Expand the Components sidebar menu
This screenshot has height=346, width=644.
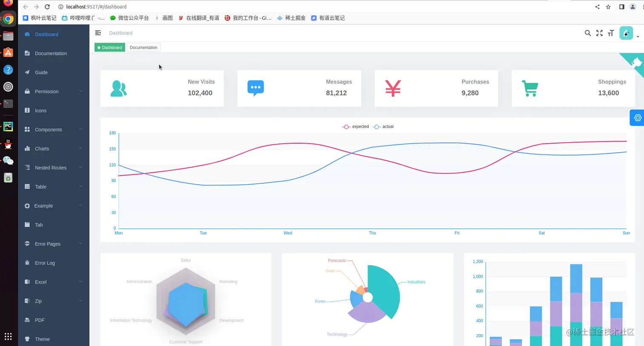coord(54,130)
